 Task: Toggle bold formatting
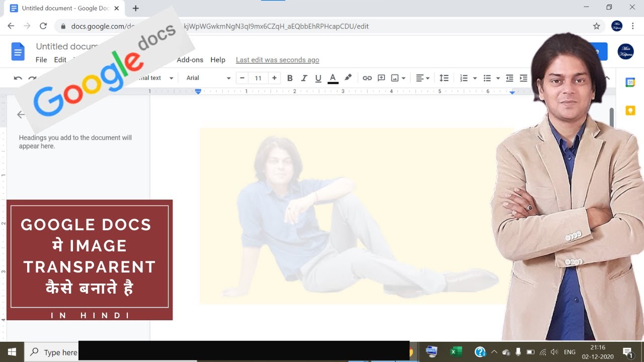(290, 78)
